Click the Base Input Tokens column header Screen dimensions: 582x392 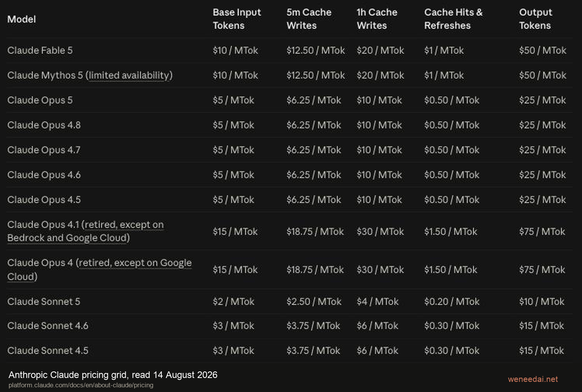237,19
